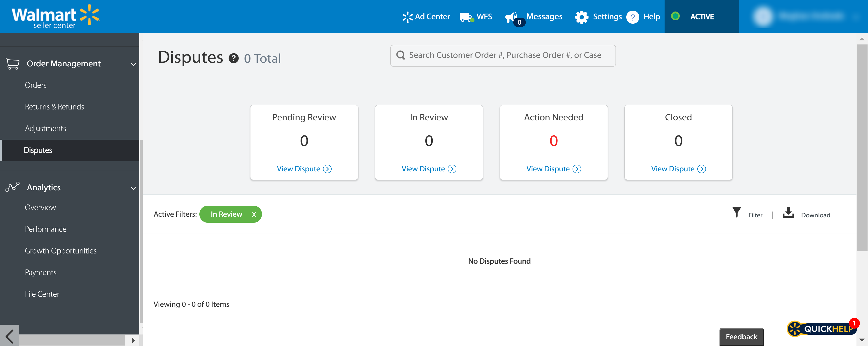Select the Disputes menu item

coord(38,150)
